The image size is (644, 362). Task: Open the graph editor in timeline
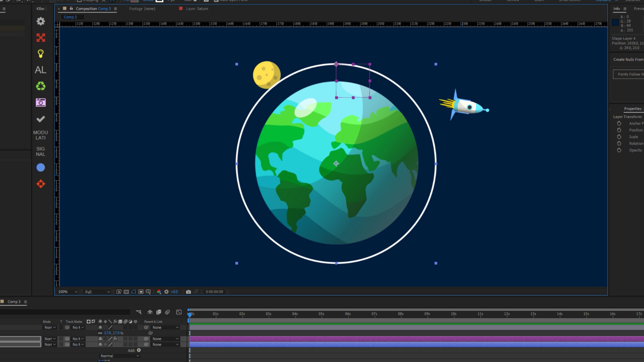click(179, 312)
